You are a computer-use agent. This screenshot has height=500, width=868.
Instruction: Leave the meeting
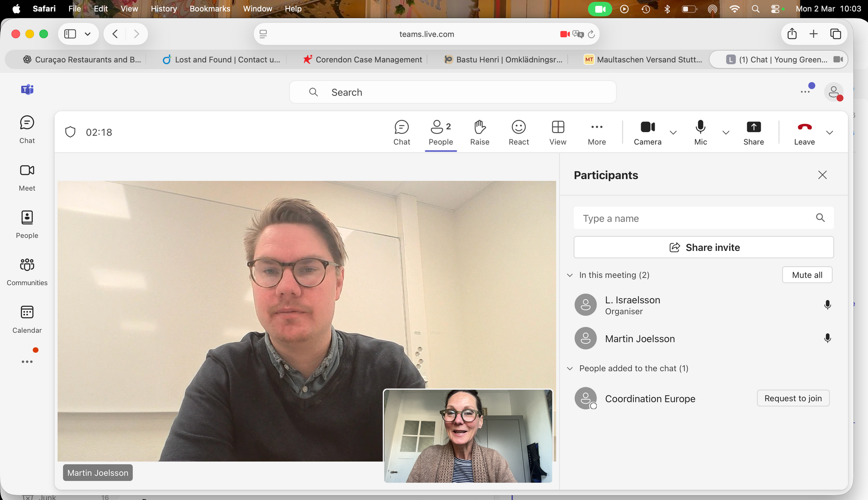(804, 132)
